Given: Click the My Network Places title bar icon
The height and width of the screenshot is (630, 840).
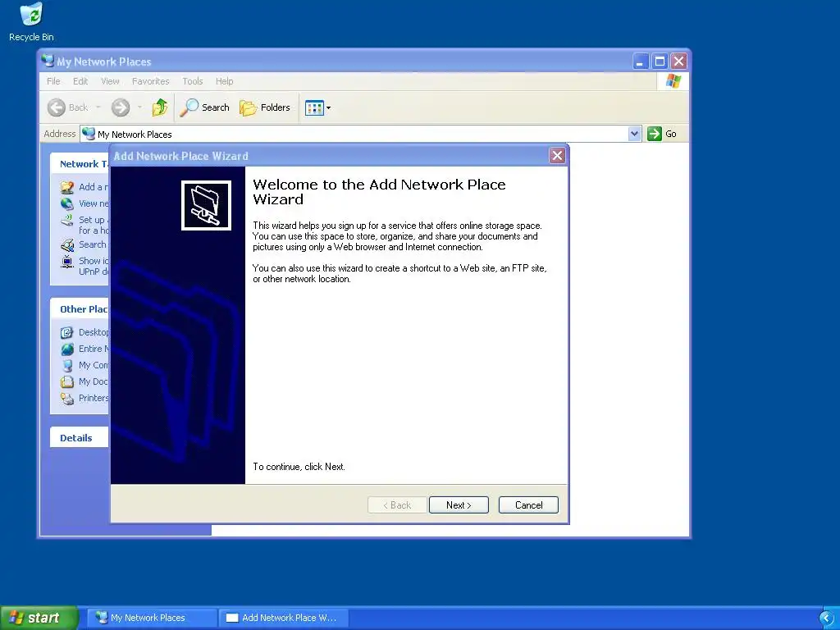Looking at the screenshot, I should tap(48, 61).
